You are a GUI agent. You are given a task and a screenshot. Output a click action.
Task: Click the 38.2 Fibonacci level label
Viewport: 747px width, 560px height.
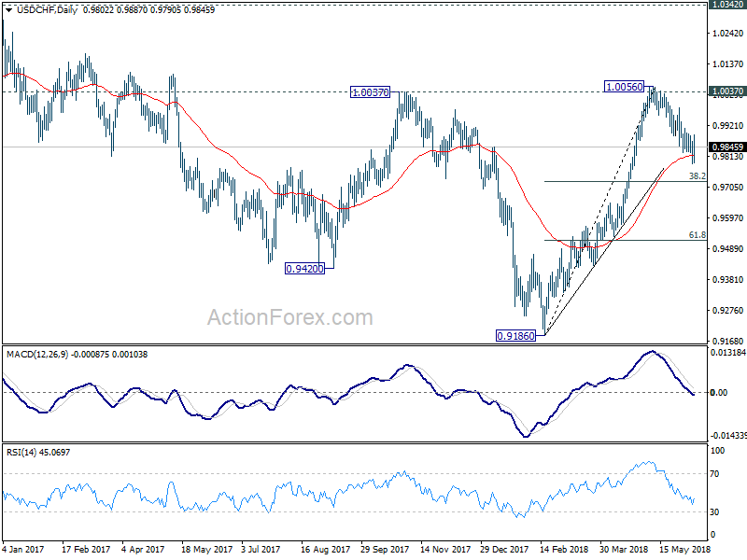tap(697, 176)
